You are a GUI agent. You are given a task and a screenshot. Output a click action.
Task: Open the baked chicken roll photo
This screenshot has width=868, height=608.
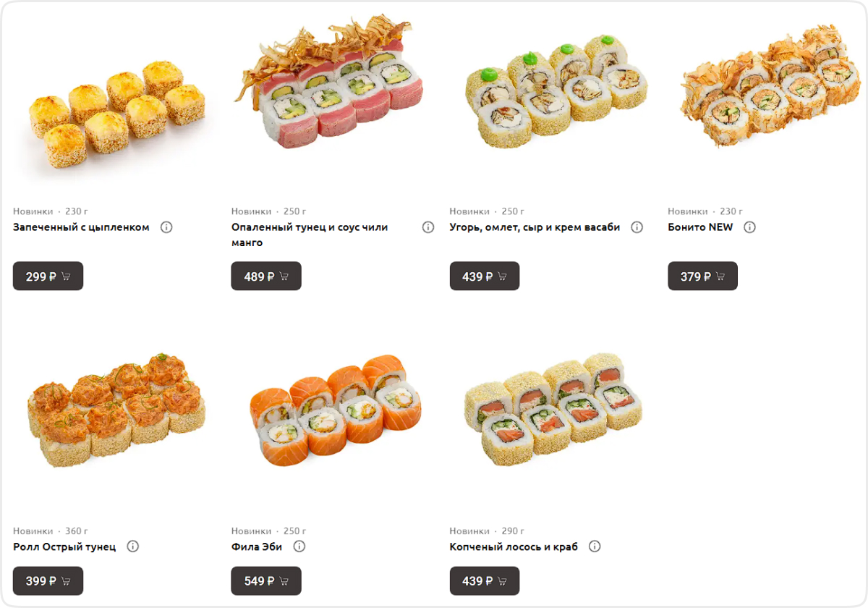click(116, 112)
